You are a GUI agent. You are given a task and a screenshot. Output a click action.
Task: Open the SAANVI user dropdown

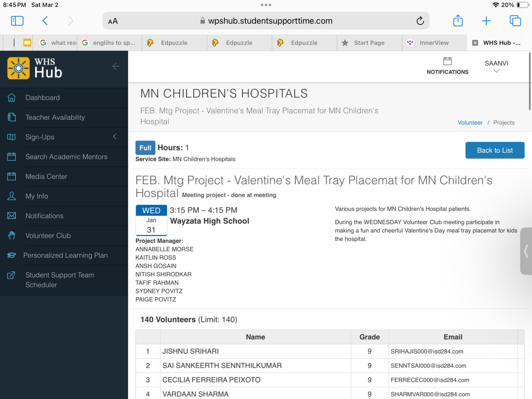pos(496,66)
